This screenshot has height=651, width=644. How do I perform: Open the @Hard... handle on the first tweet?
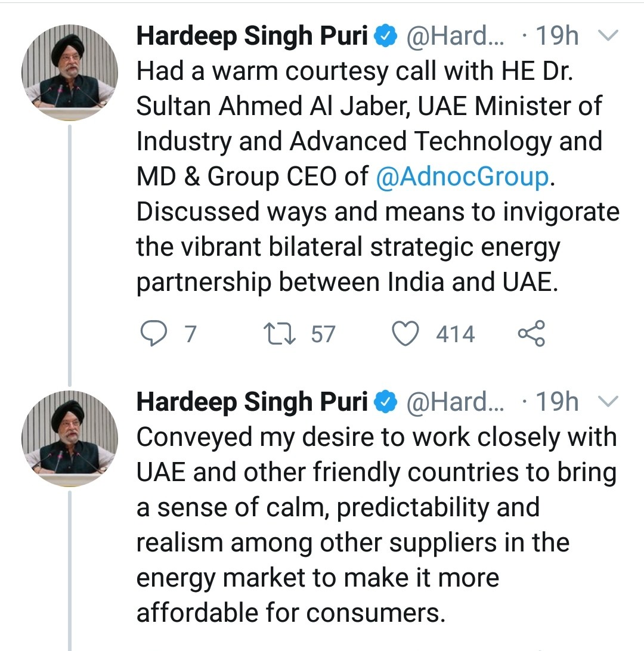455,38
